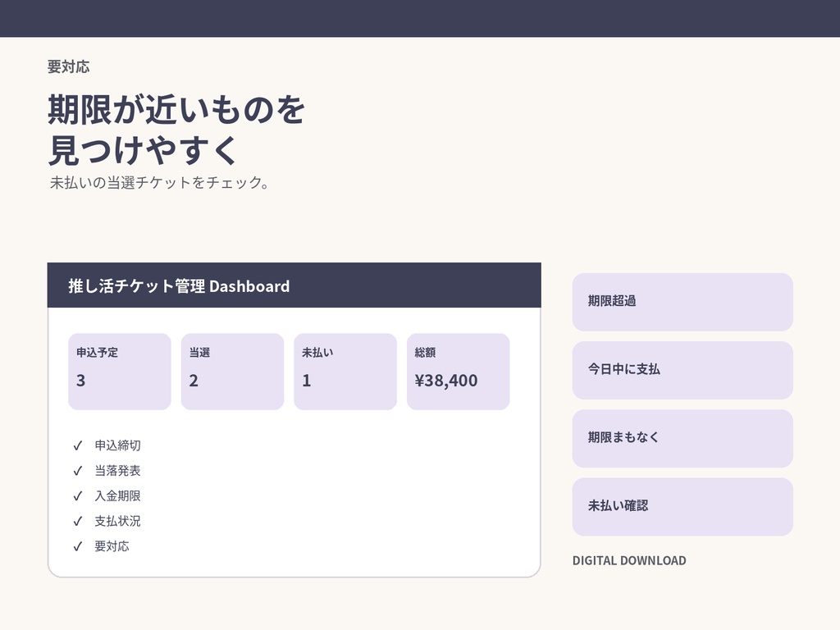Click the 推し活チケット管理 Dashboard header
Screen dimensions: 840x630
coord(294,285)
